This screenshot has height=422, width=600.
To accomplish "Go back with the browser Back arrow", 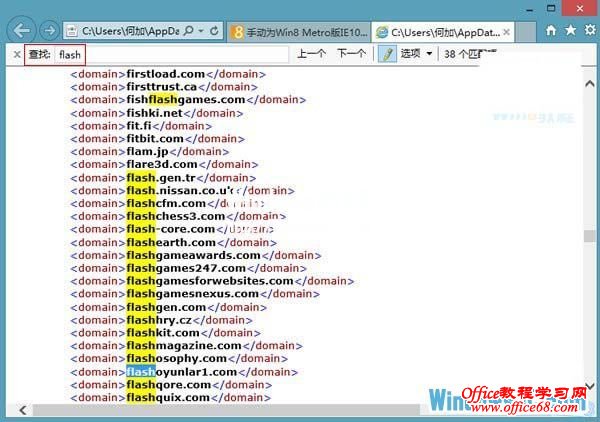I will [x=21, y=30].
